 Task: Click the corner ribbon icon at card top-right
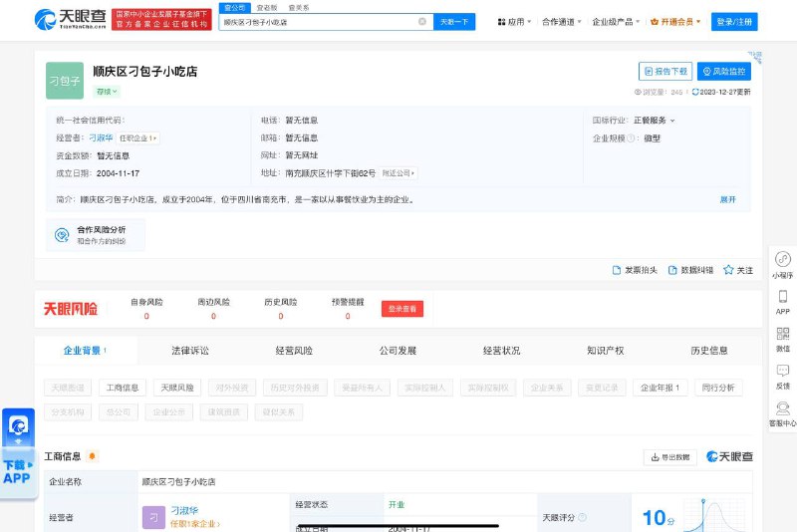coord(755,57)
